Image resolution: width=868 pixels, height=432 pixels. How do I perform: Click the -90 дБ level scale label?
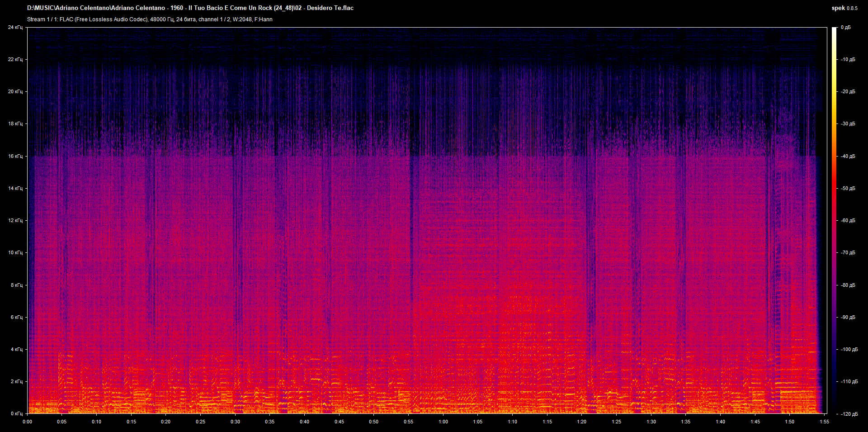pyautogui.click(x=848, y=318)
